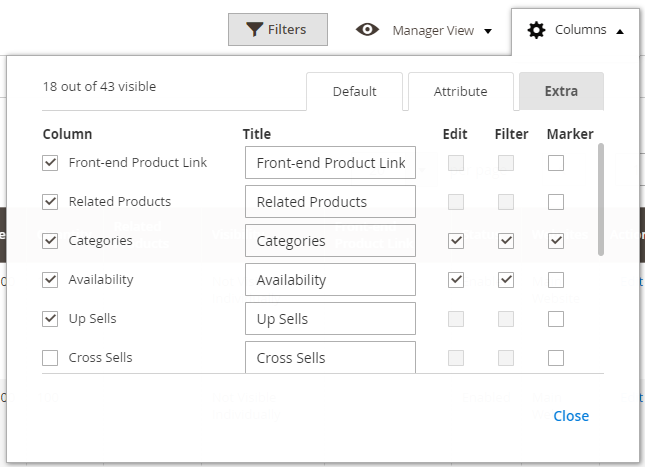Switch to the Attribute tab
Viewport: 645px width, 467px height.
pos(460,91)
